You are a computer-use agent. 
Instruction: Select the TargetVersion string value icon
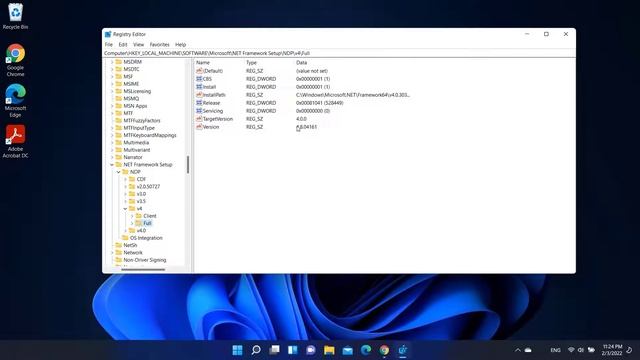199,119
